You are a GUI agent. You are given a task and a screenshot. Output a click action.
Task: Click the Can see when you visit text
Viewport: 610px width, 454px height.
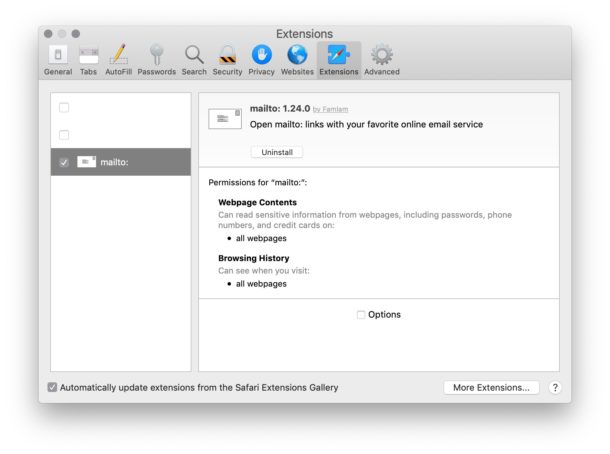pos(264,270)
